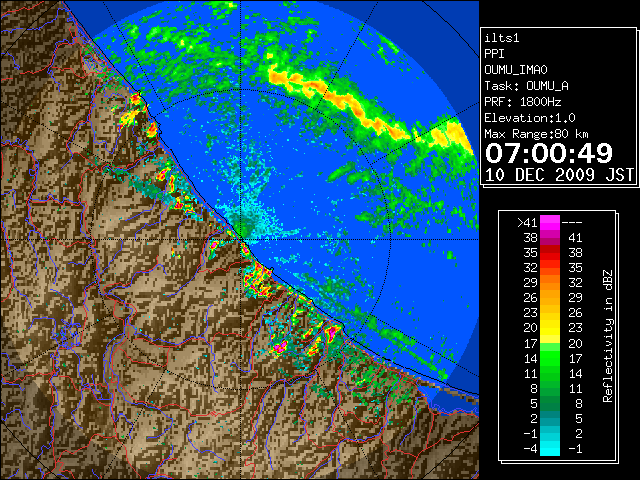Pick the yellow swatch beside '20'

click(550, 328)
